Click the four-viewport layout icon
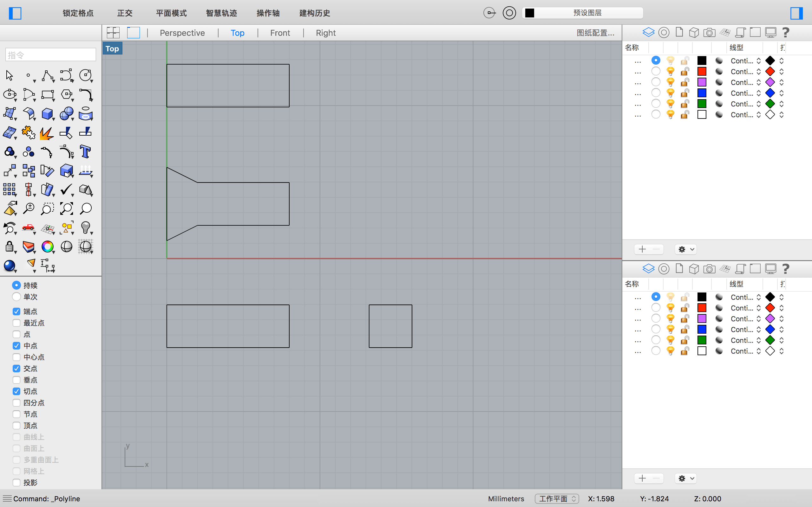The image size is (812, 507). coord(113,33)
